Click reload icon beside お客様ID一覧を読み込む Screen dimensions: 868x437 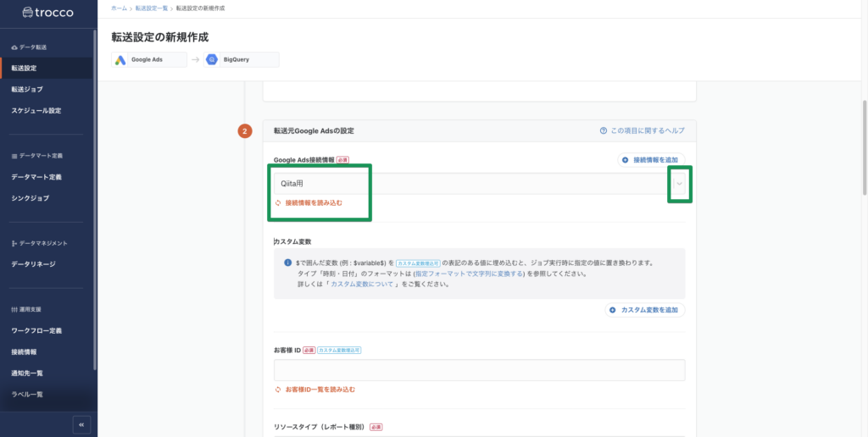tap(278, 390)
